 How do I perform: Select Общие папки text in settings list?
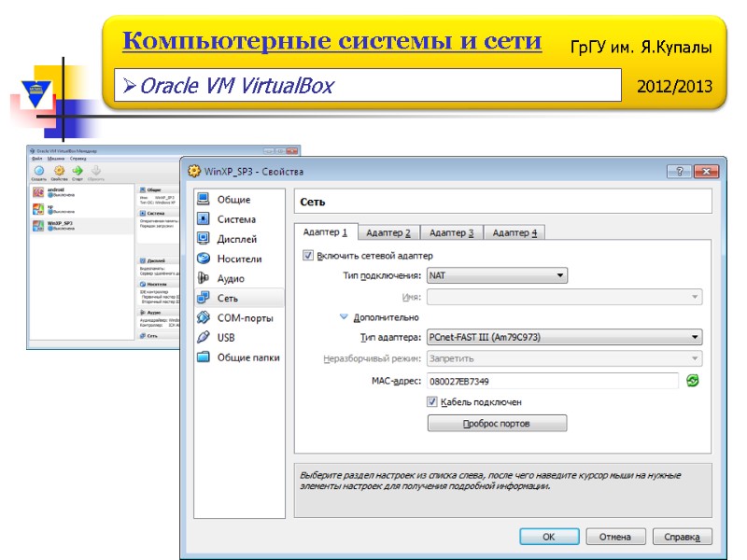(x=248, y=357)
